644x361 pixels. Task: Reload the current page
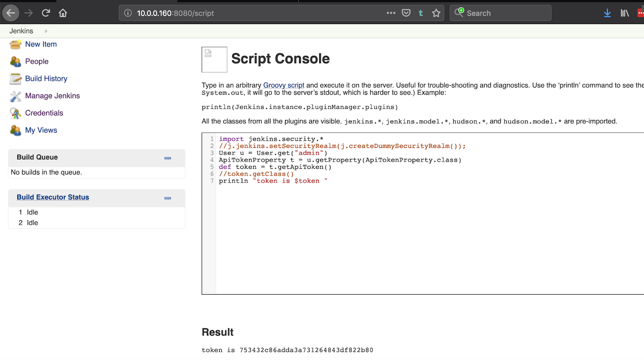point(46,13)
